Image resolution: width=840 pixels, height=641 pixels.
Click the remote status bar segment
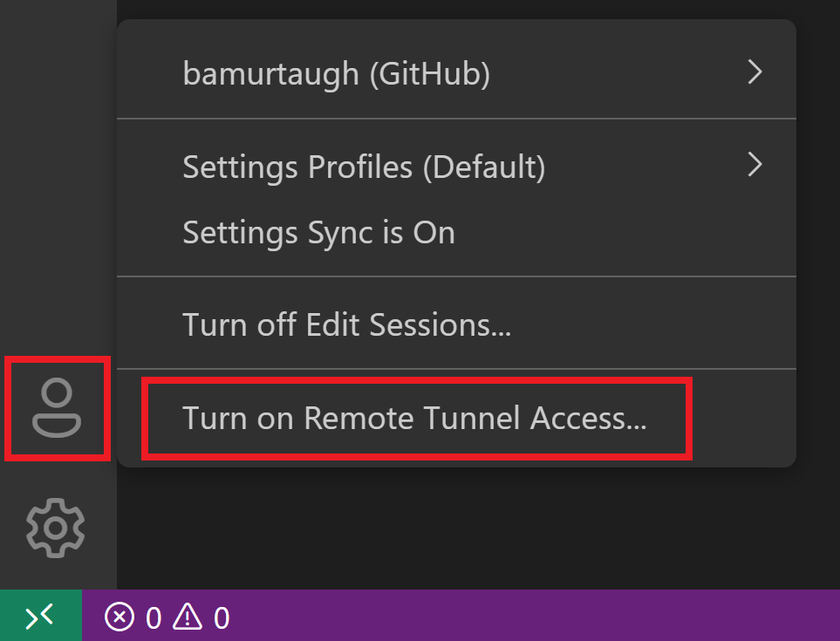tap(39, 616)
